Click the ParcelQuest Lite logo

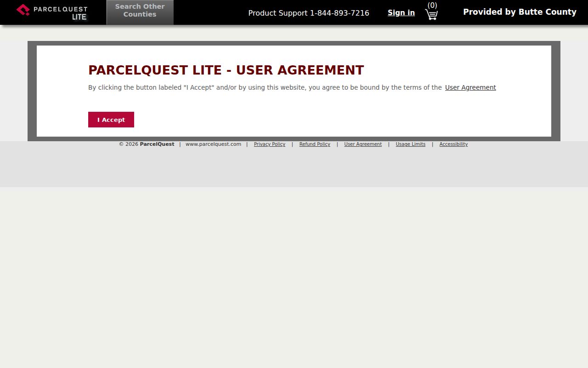point(52,12)
